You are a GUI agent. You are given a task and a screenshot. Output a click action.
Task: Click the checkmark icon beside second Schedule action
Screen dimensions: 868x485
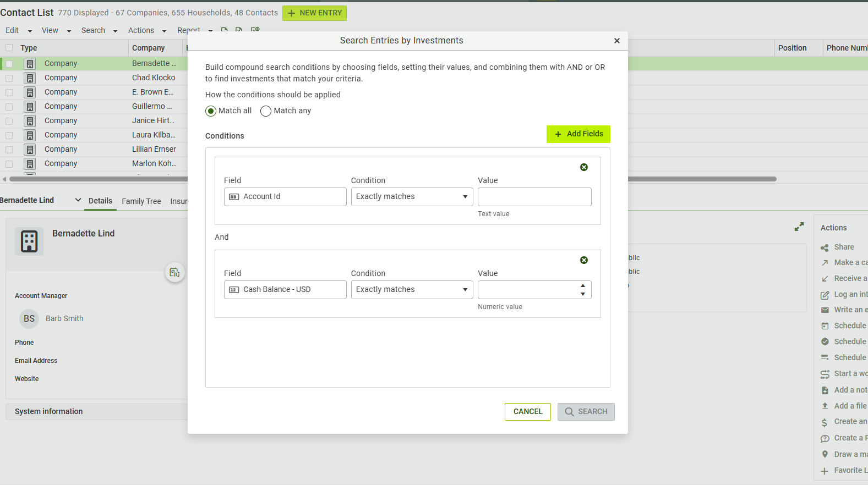(x=825, y=341)
